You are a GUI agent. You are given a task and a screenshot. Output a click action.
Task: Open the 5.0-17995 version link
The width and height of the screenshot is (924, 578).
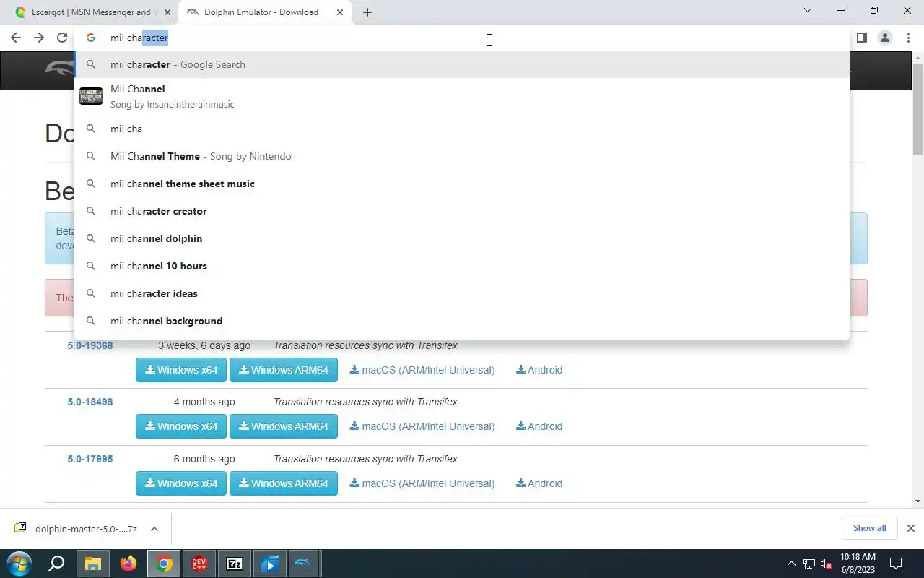tap(90, 459)
